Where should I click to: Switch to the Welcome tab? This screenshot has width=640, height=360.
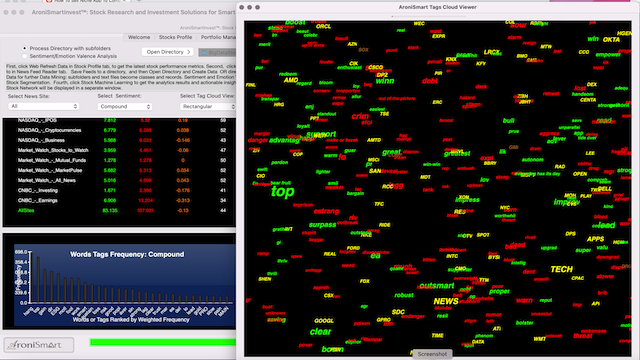139,37
